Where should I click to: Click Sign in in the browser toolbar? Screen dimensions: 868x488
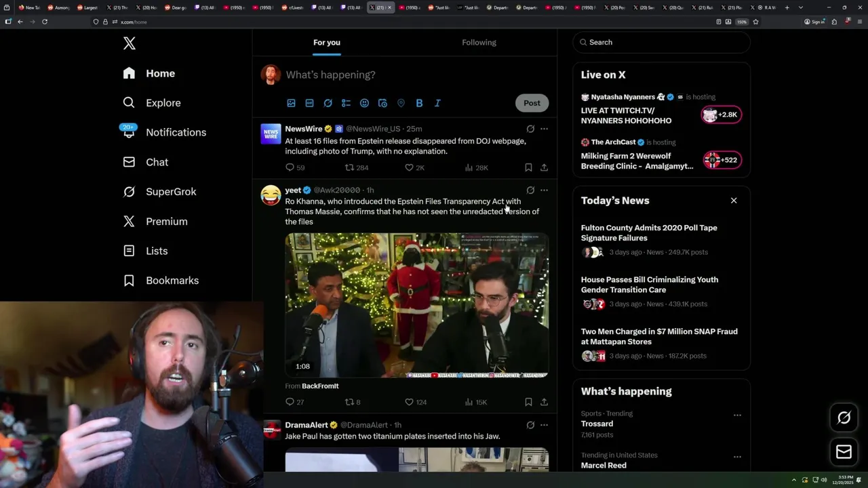click(814, 22)
